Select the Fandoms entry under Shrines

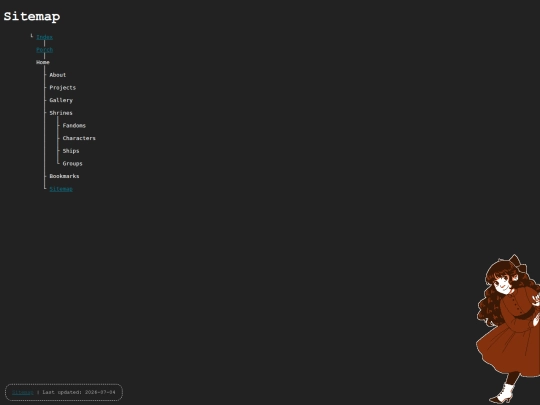[74, 125]
